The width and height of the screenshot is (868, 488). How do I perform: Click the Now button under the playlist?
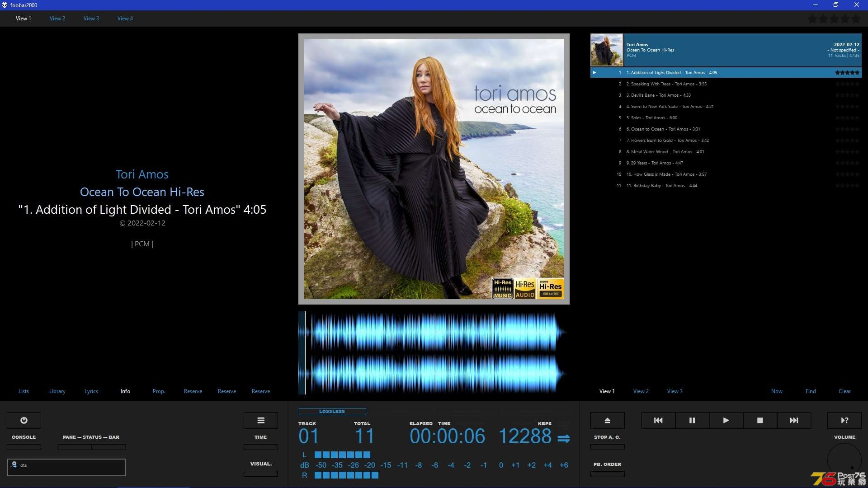(x=777, y=391)
